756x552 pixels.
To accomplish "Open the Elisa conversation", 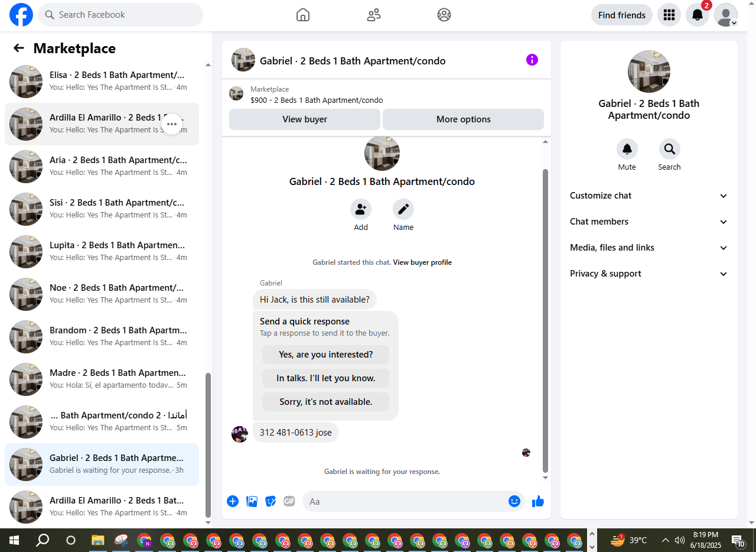I will [102, 82].
